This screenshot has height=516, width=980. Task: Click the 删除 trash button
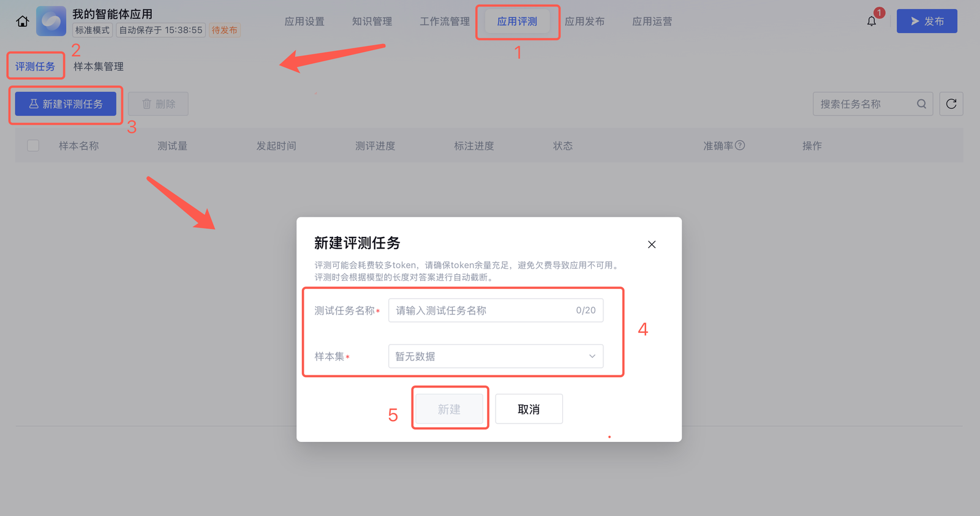point(158,104)
